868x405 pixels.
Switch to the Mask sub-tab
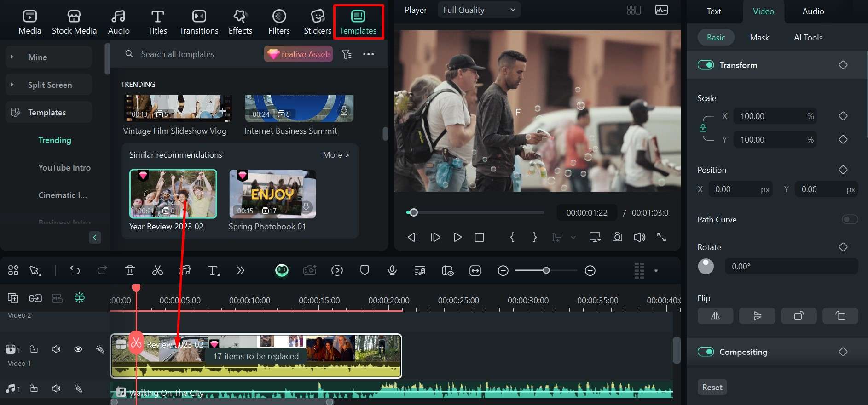tap(759, 38)
